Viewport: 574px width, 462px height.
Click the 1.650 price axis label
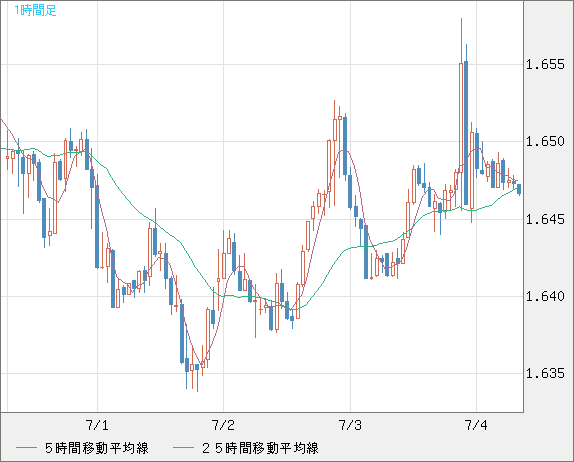pyautogui.click(x=545, y=141)
